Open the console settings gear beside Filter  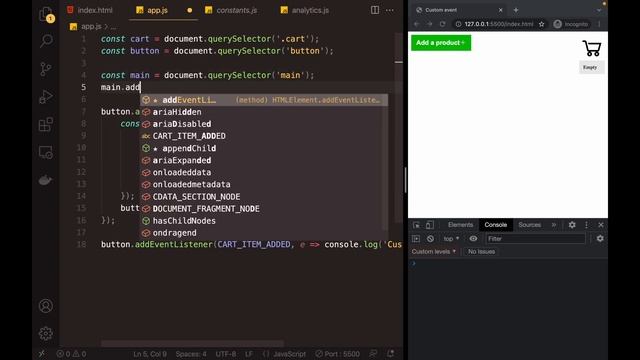click(600, 239)
